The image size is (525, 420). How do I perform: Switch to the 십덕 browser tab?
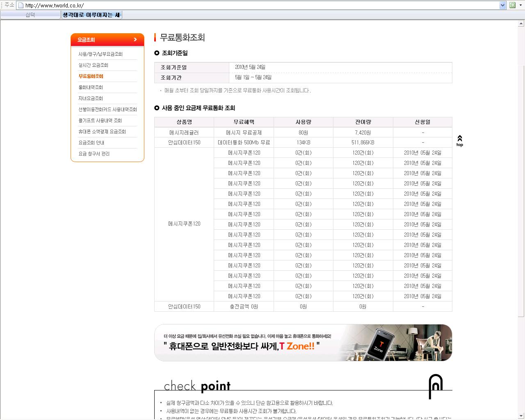30,15
